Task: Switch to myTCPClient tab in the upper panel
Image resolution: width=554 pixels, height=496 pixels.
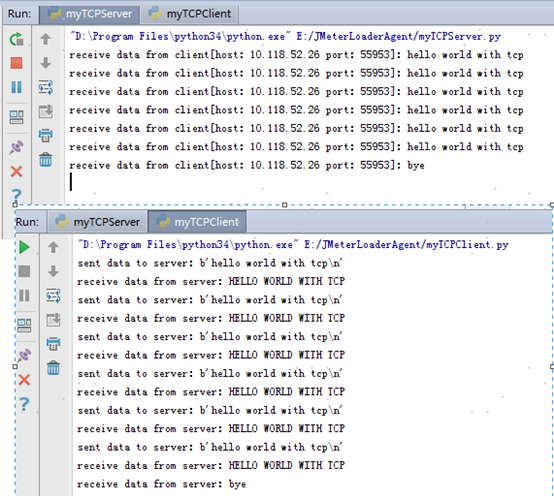Action: pyautogui.click(x=190, y=14)
